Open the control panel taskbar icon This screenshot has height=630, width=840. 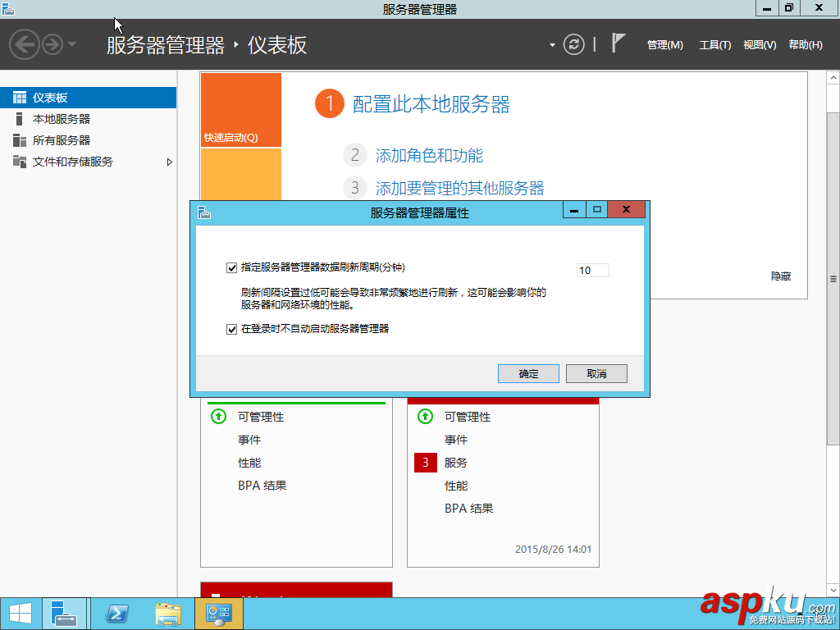(x=219, y=614)
